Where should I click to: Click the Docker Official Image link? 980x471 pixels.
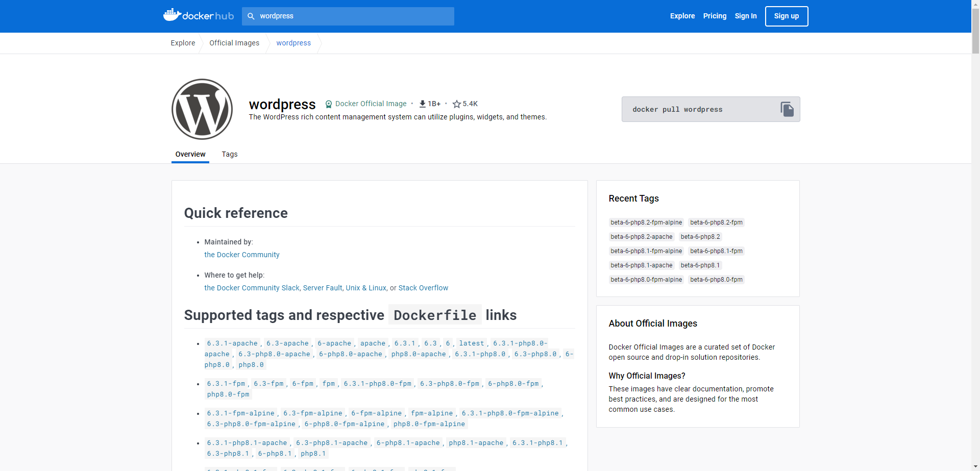[x=371, y=104]
